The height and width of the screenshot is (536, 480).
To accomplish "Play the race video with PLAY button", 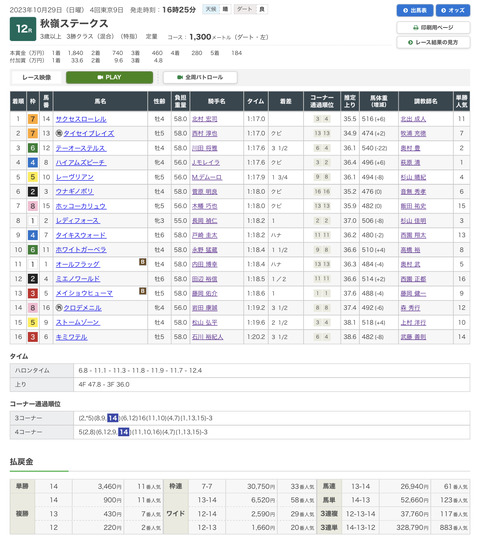I will coord(109,77).
